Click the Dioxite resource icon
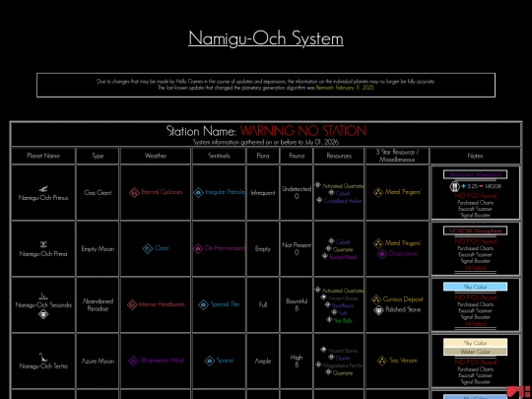Image resolution: width=532 pixels, height=399 pixels. point(331,357)
